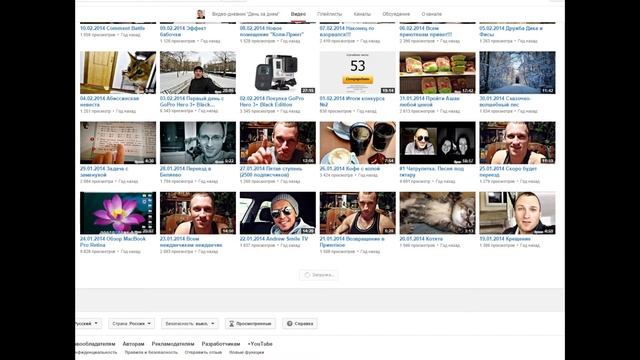The width and height of the screenshot is (640, 360).
Task: Open title '03.02.2014 Первый день с GoPro'
Action: click(x=192, y=102)
